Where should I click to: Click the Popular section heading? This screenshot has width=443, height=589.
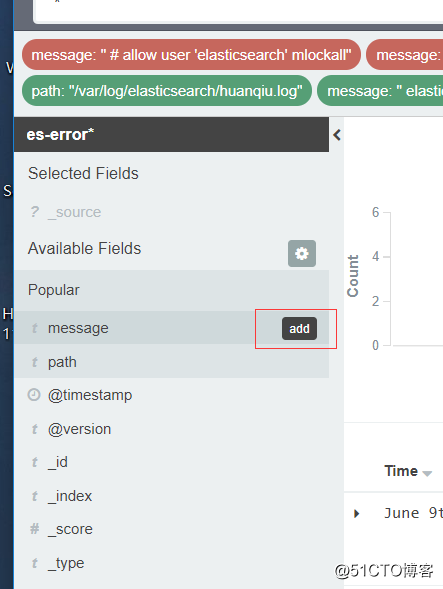54,290
